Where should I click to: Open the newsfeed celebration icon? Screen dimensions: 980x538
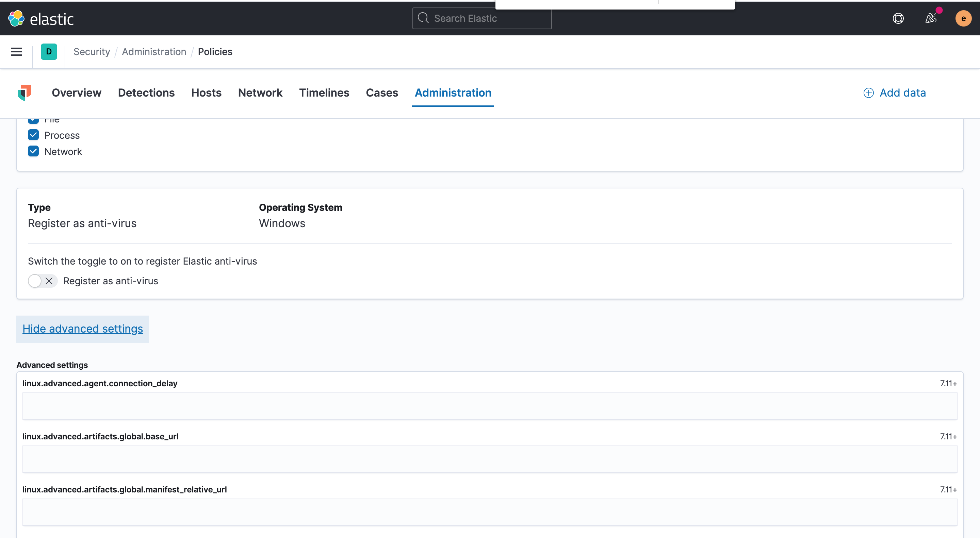tap(931, 19)
